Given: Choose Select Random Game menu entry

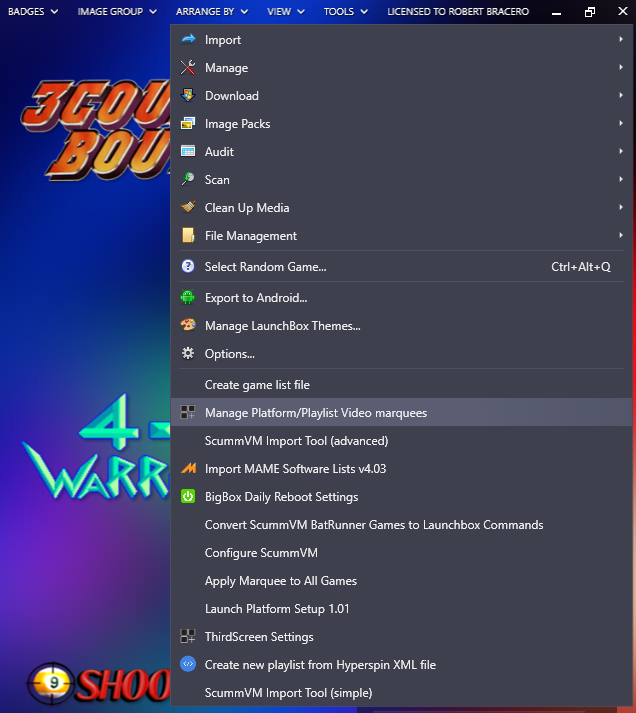Looking at the screenshot, I should 401,266.
